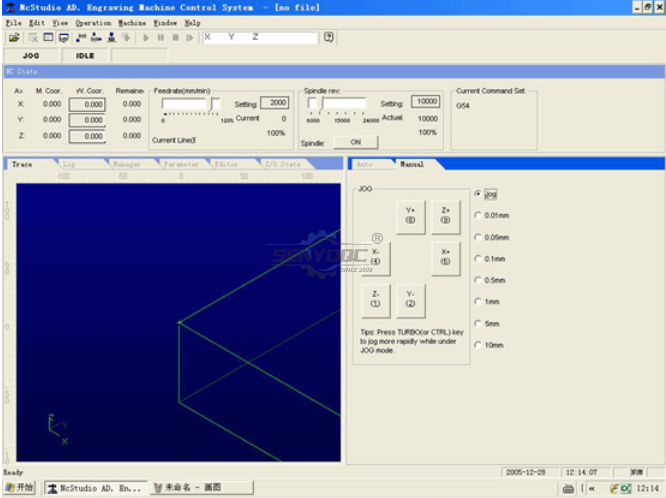Select the 0.5mm step radio button

pos(478,280)
